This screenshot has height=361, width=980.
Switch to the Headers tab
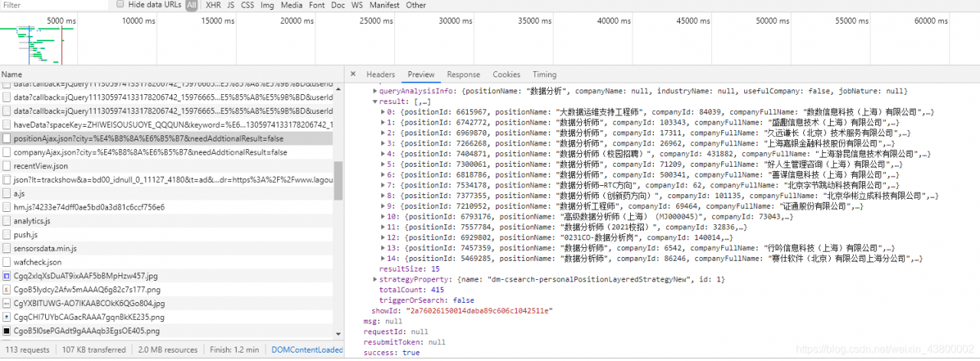(381, 74)
